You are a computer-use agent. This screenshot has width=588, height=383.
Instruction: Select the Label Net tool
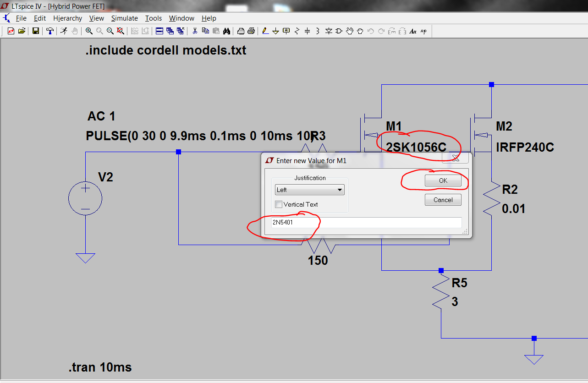(x=286, y=31)
